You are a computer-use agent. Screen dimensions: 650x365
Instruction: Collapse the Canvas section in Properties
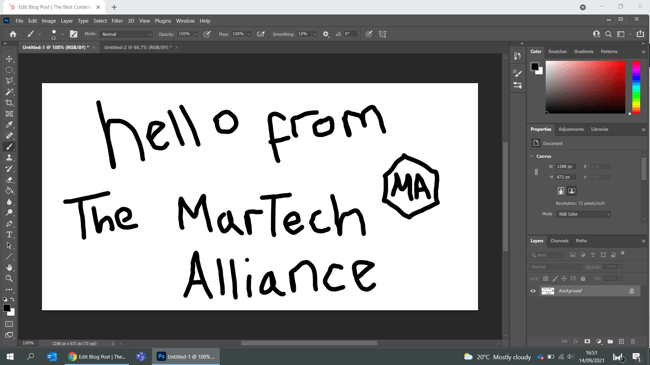click(x=532, y=156)
